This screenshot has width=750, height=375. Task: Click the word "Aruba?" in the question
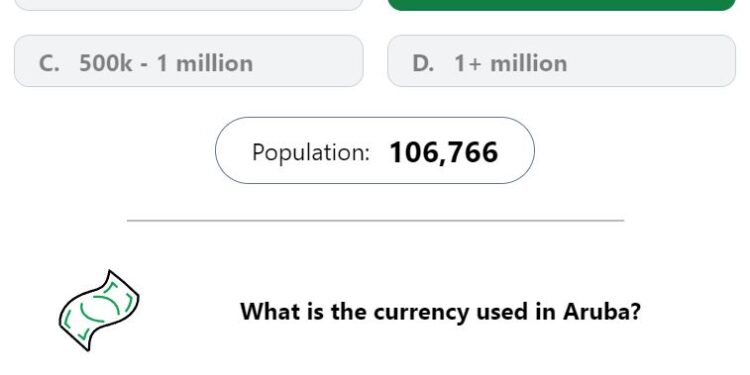(x=602, y=312)
